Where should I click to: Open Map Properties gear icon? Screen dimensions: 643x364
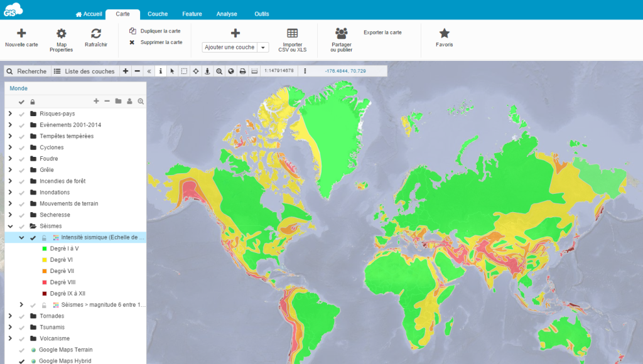point(61,34)
